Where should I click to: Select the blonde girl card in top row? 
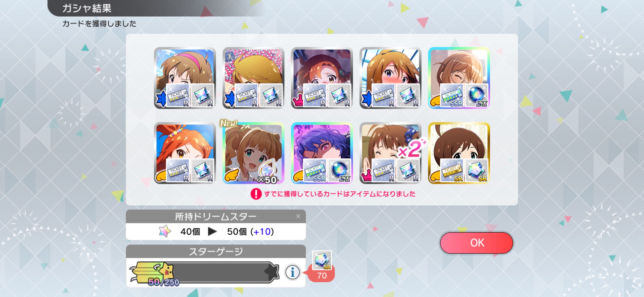click(253, 78)
